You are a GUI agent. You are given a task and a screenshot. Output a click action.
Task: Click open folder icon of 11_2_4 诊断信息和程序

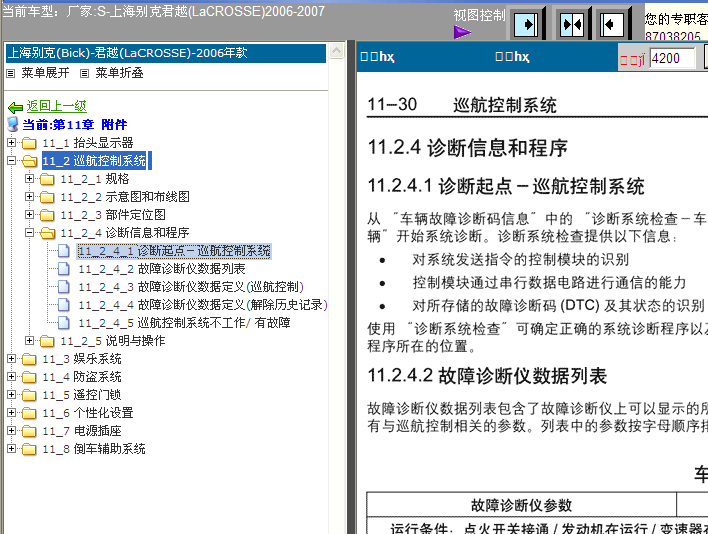[x=47, y=233]
